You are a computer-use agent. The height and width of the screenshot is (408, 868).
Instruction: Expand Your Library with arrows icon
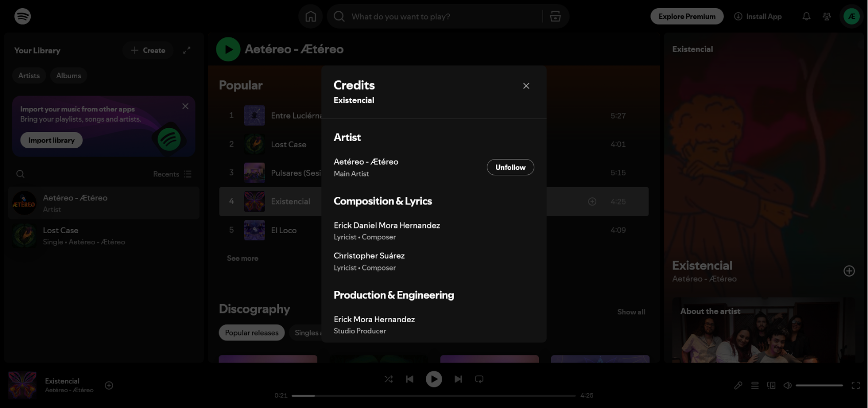coord(187,50)
